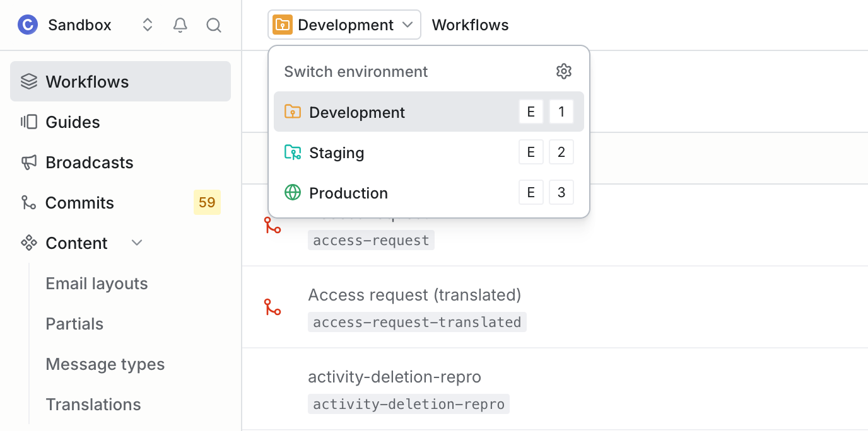Collapse the Content section chevron

pos(137,243)
